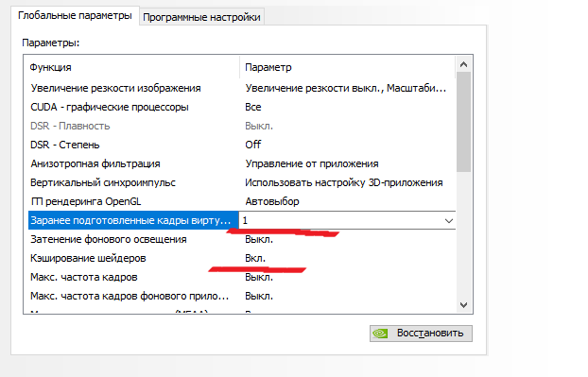Click the vertical scrollbar thumb

[463, 122]
